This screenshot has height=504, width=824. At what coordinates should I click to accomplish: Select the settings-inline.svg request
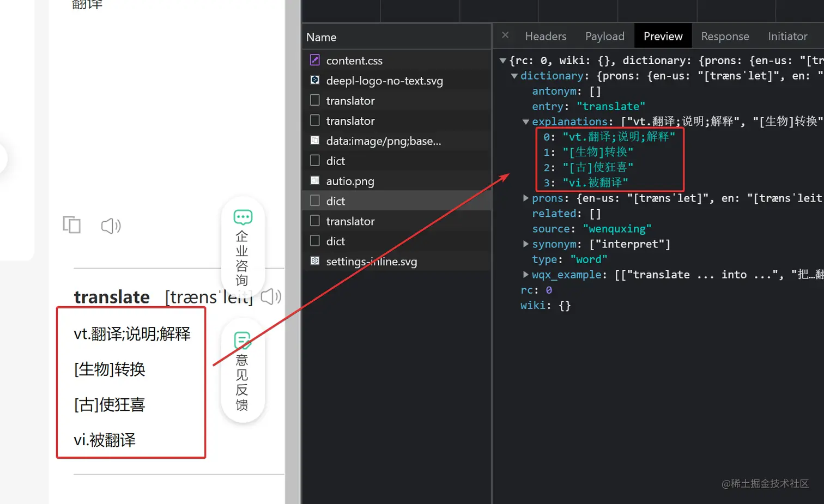(397, 262)
